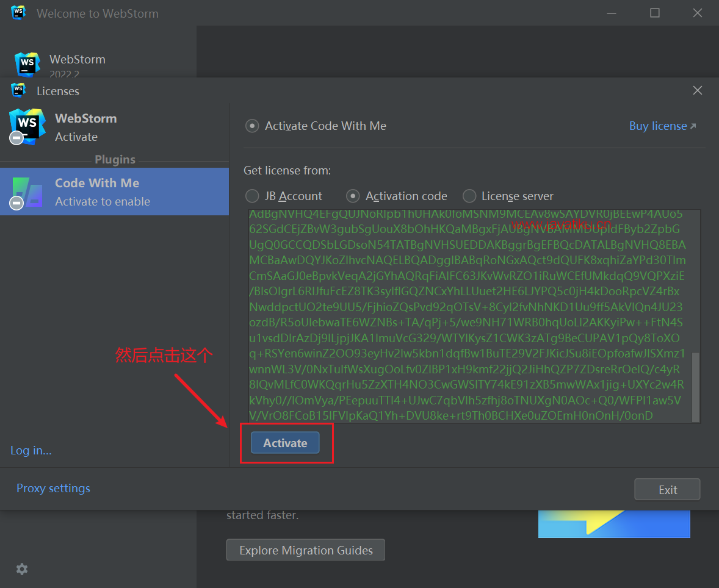The width and height of the screenshot is (719, 588).
Task: Select Code With Me plugin entry
Action: (x=115, y=192)
